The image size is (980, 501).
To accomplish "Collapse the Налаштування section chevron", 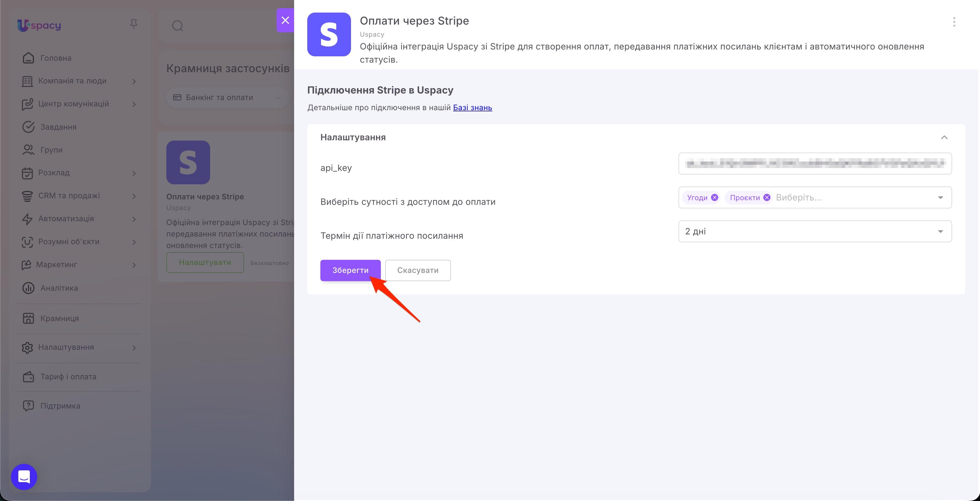I will click(944, 137).
